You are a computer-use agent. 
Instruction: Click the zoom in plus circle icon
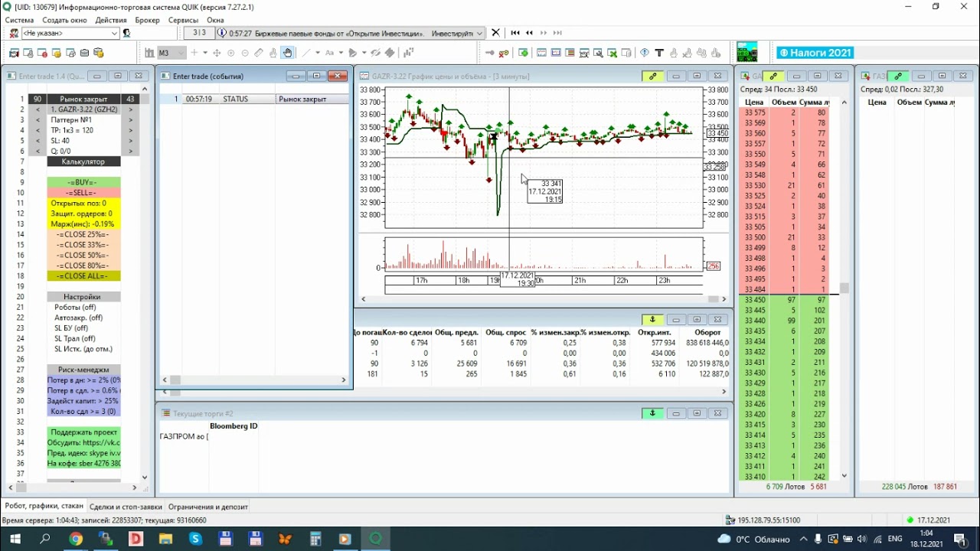point(231,53)
